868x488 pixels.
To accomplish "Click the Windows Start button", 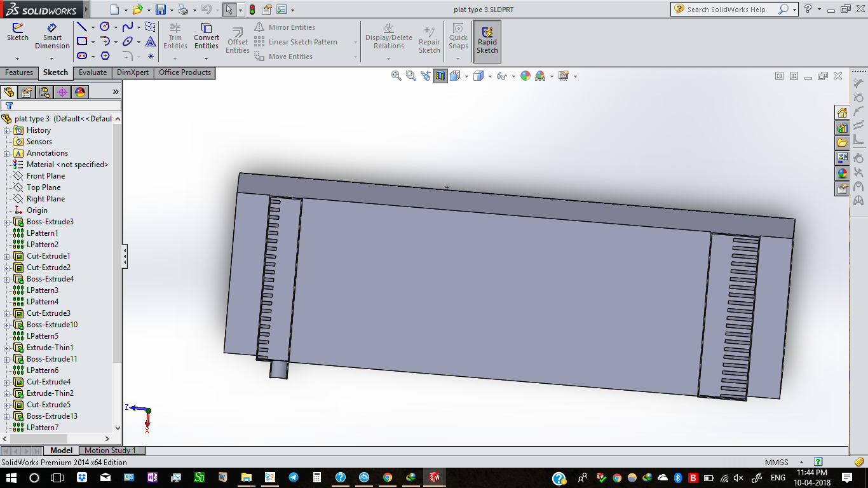I will (11, 477).
